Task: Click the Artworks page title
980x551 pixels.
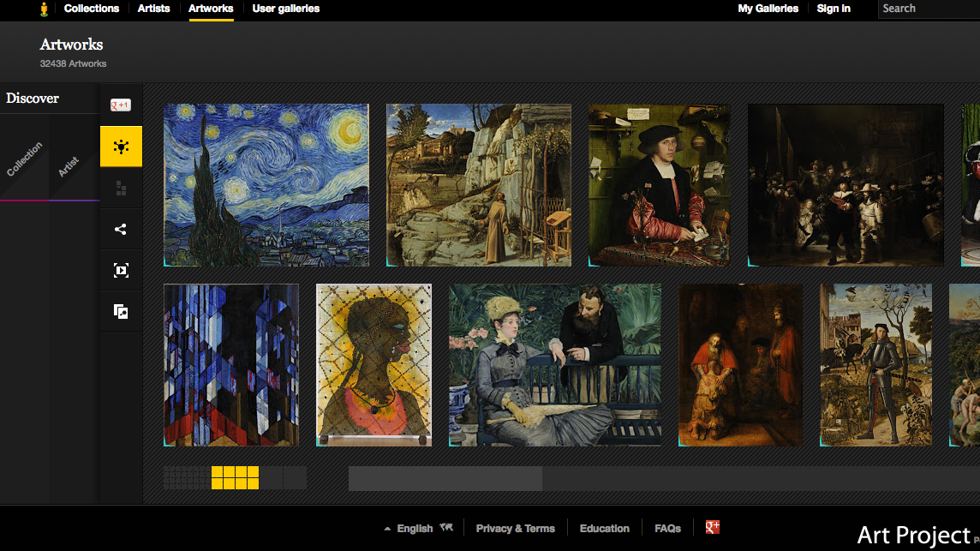Action: click(71, 45)
